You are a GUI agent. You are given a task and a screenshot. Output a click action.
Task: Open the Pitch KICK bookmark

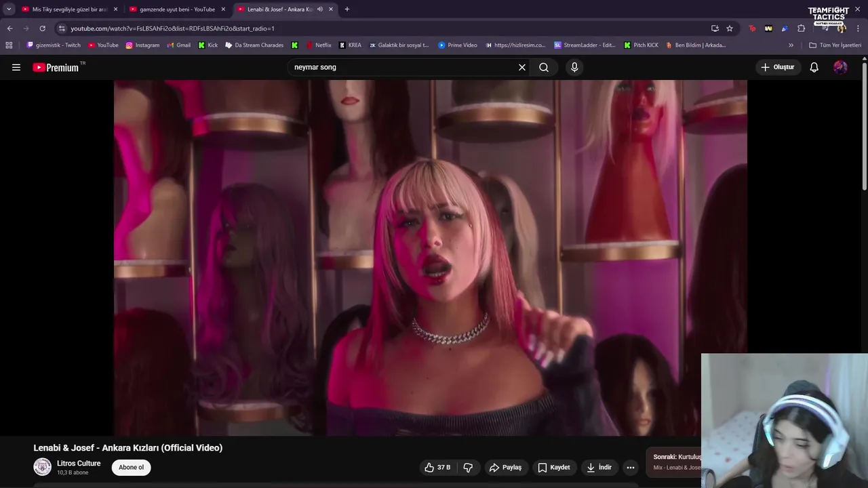[x=641, y=45]
